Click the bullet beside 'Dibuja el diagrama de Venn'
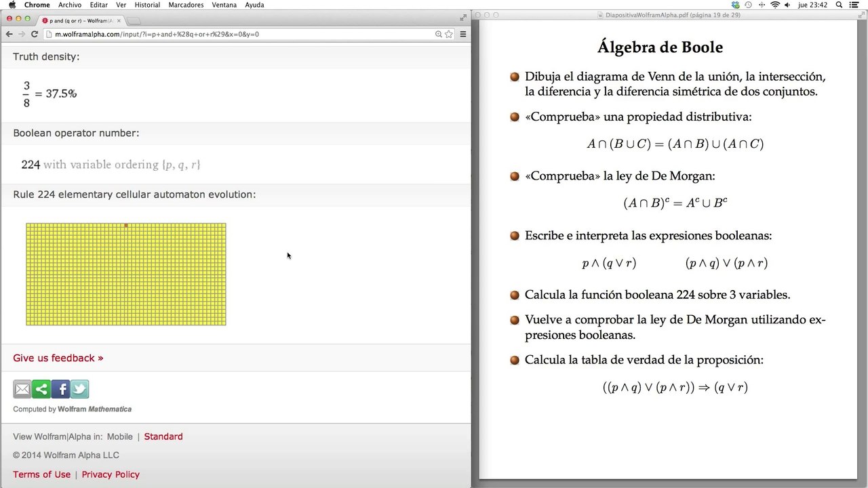The width and height of the screenshot is (868, 488). [515, 77]
